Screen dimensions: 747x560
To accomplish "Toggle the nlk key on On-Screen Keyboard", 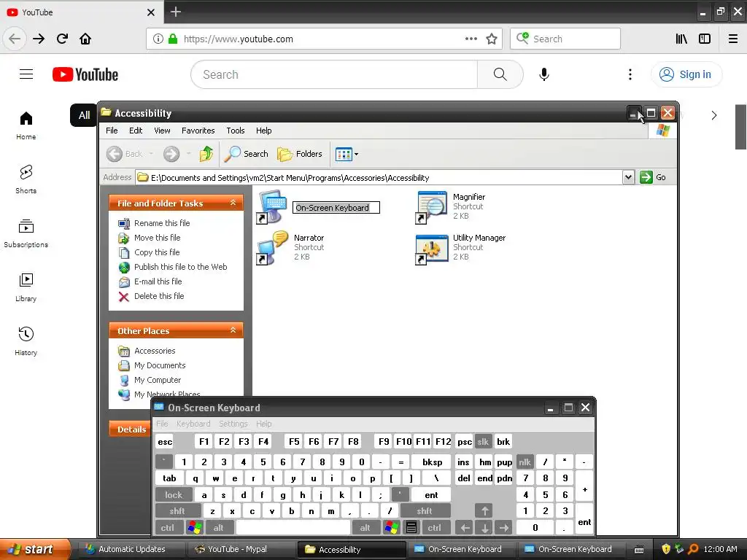I will coord(525,462).
